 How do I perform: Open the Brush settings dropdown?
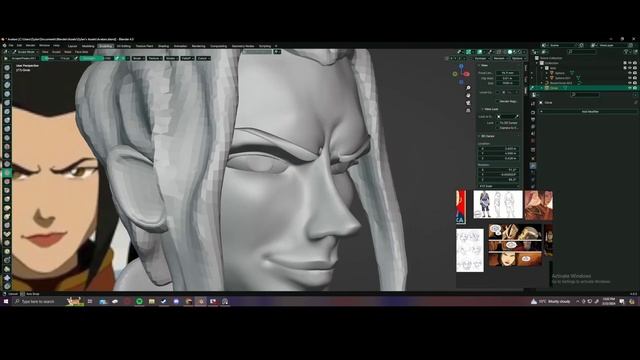[138, 58]
